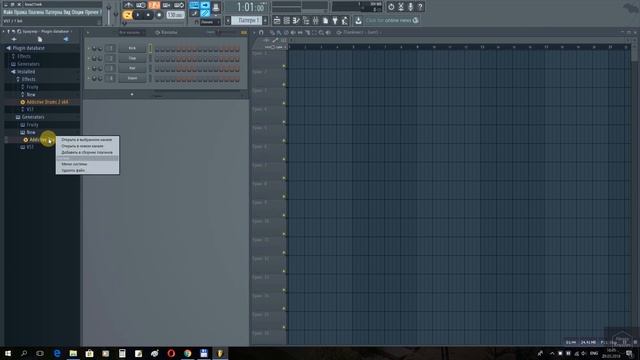Click the playlist magnet snap icon
The image size is (640, 360).
tap(261, 32)
